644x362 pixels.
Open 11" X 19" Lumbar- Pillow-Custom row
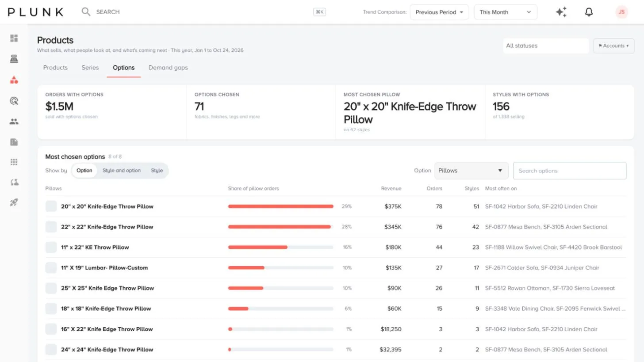coord(336,267)
